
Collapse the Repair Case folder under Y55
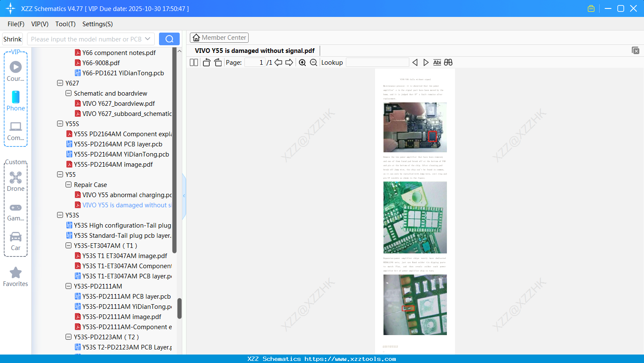68,184
